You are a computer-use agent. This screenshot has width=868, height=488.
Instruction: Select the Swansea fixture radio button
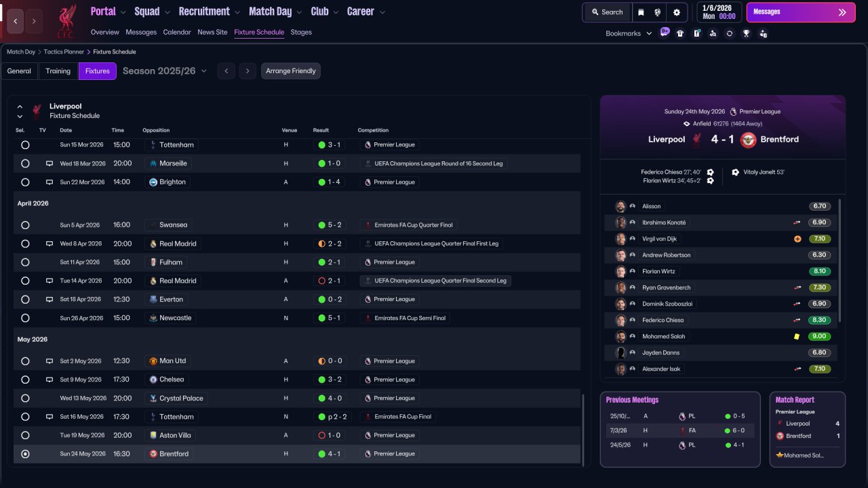[25, 225]
